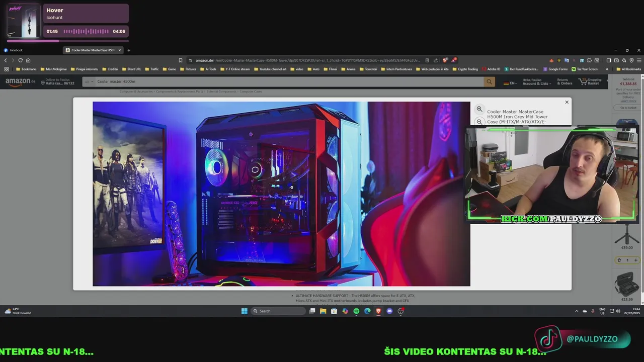
Task: Open browser home page
Action: click(x=28, y=60)
